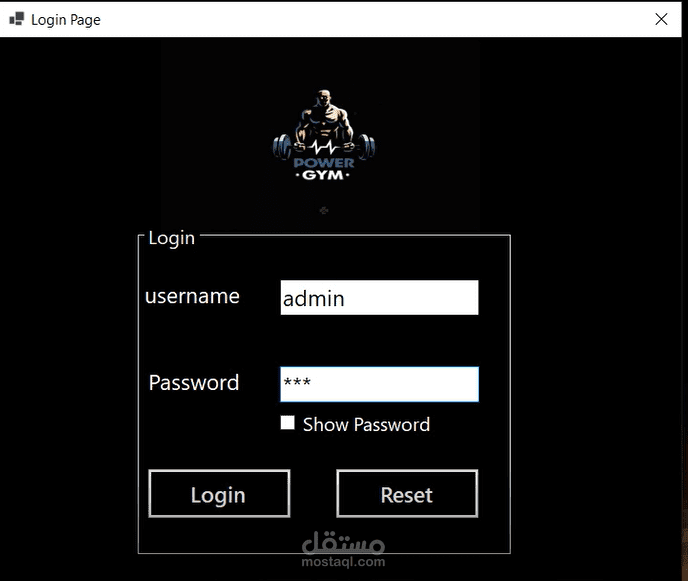Click the Login button
This screenshot has width=688, height=581.
coord(219,494)
